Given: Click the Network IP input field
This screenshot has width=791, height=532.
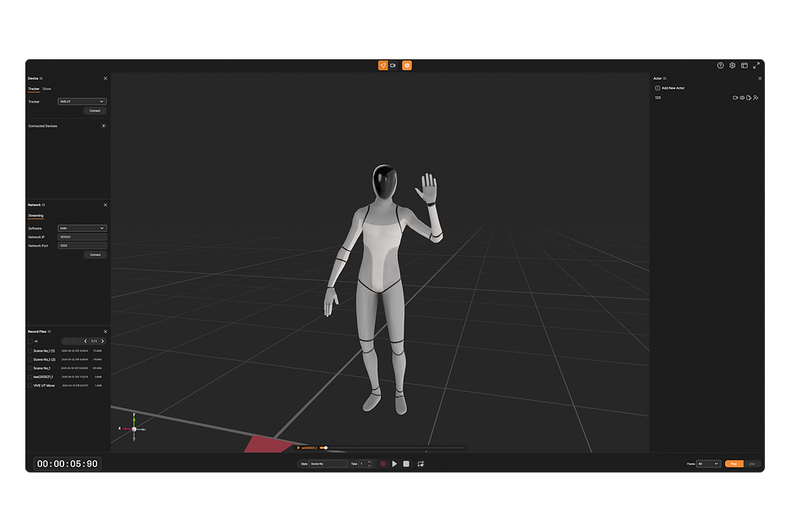Looking at the screenshot, I should (82, 237).
